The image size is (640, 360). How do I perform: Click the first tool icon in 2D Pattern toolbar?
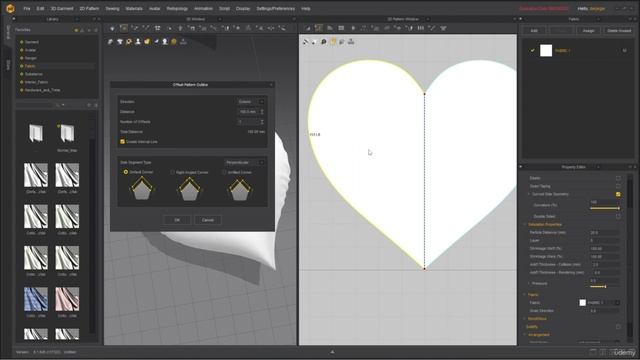click(x=308, y=28)
